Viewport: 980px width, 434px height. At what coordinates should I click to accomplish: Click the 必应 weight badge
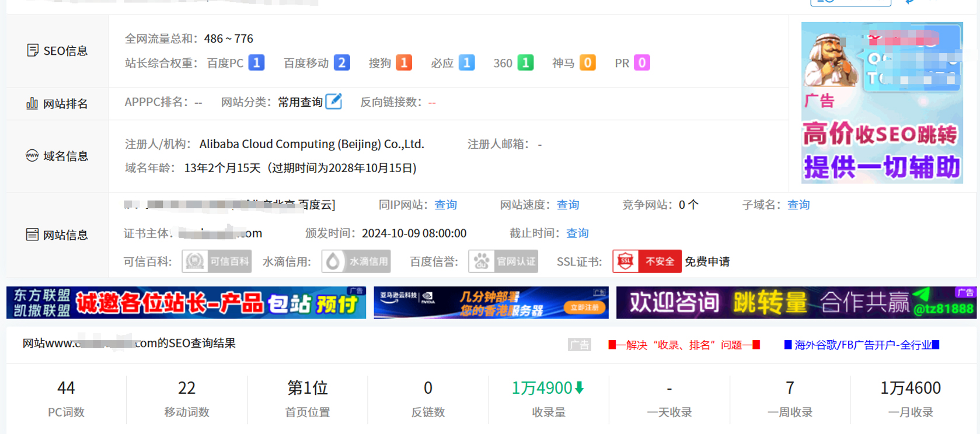pos(466,62)
